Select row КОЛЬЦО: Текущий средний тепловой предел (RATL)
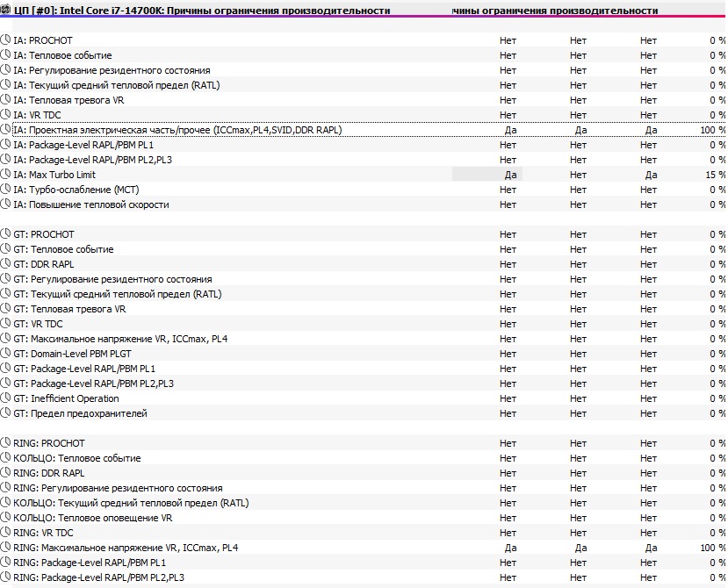 point(364,503)
